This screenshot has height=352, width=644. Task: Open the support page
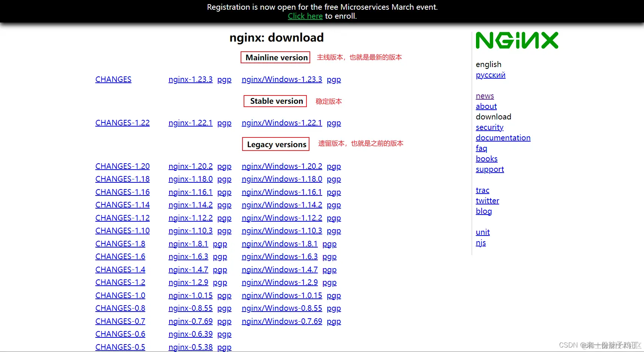pos(490,169)
